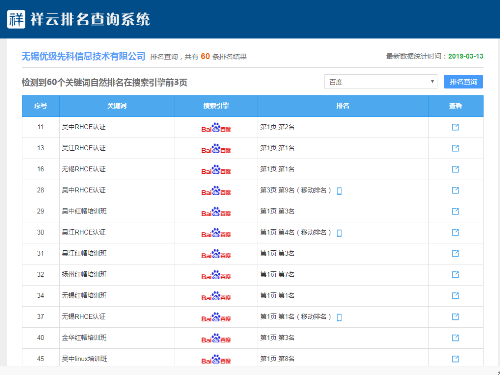Image resolution: width=500 pixels, height=375 pixels.
Task: Open the view icon for row 32
Action: click(x=455, y=274)
